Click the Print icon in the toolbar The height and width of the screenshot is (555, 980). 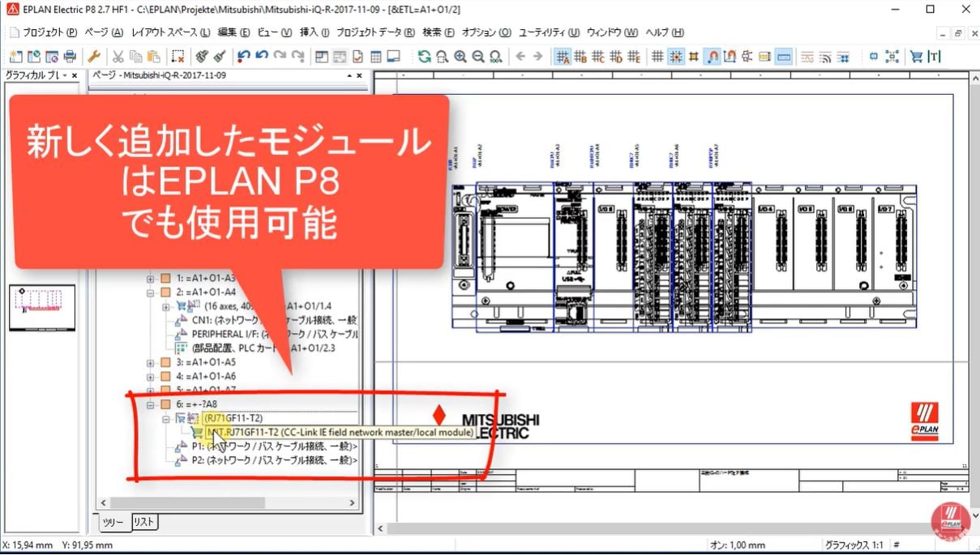pos(70,57)
